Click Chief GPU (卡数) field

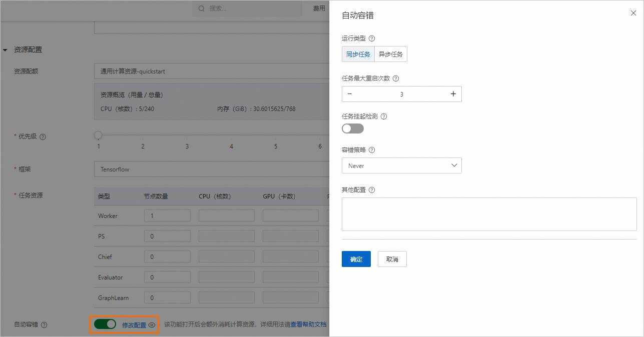pos(291,256)
